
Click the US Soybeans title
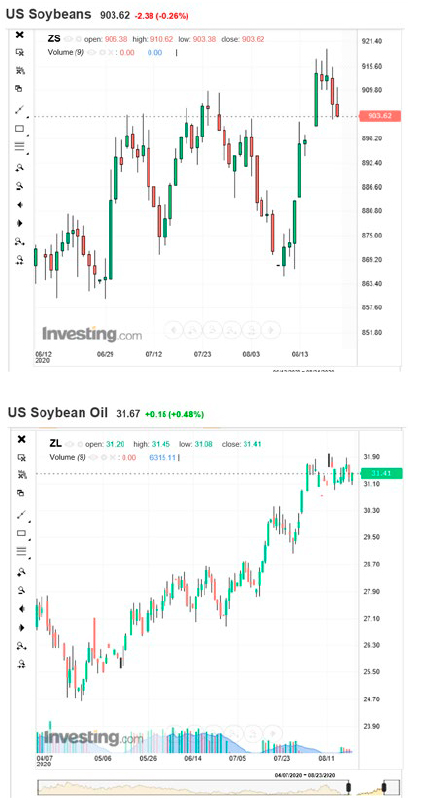(48, 15)
